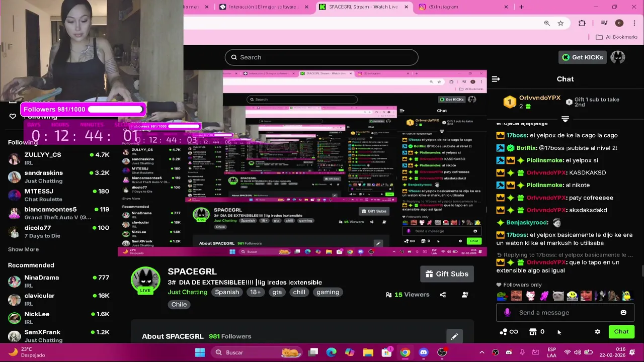Edit the About SPACEGRL section with the pencil
The image size is (644, 362).
coord(454,336)
